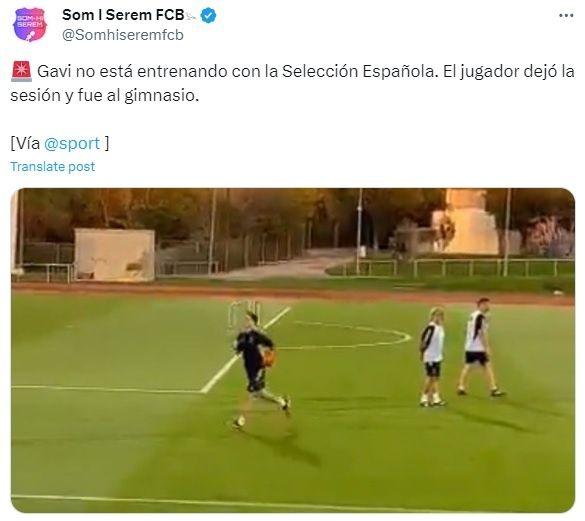Click Translate post
The width and height of the screenshot is (585, 521).
click(53, 166)
